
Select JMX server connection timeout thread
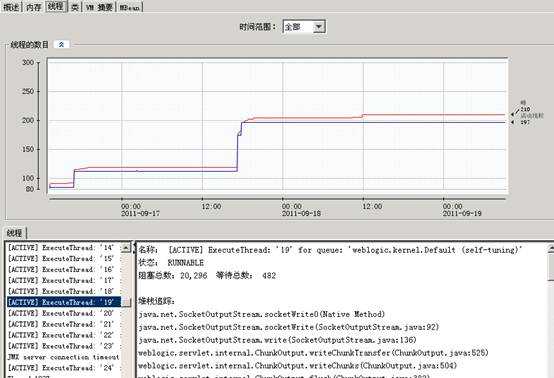pyautogui.click(x=64, y=357)
